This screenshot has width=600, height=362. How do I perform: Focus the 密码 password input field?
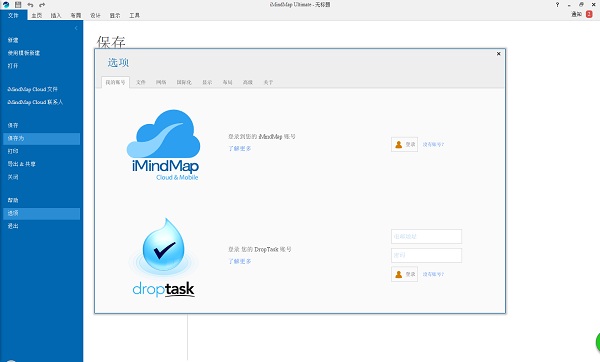point(426,255)
